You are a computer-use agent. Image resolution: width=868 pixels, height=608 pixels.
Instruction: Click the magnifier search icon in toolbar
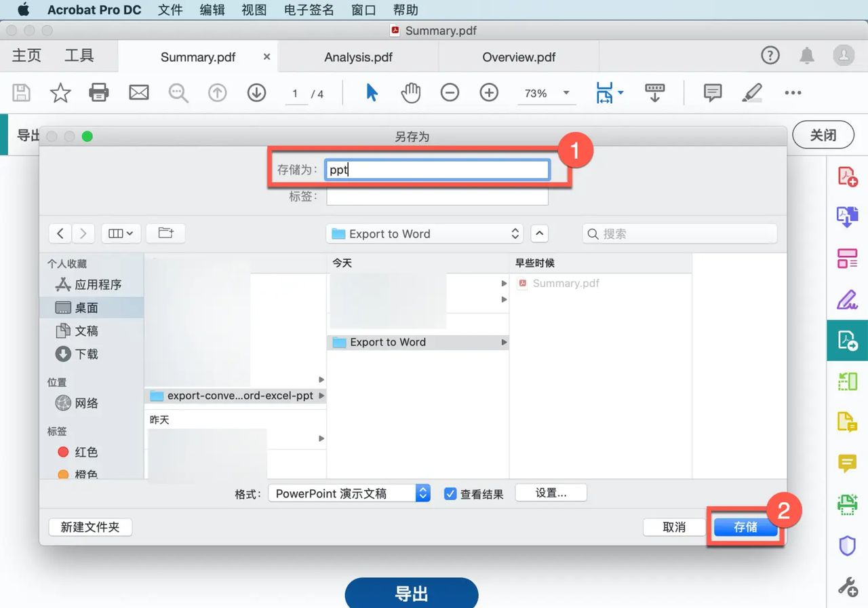(x=178, y=94)
